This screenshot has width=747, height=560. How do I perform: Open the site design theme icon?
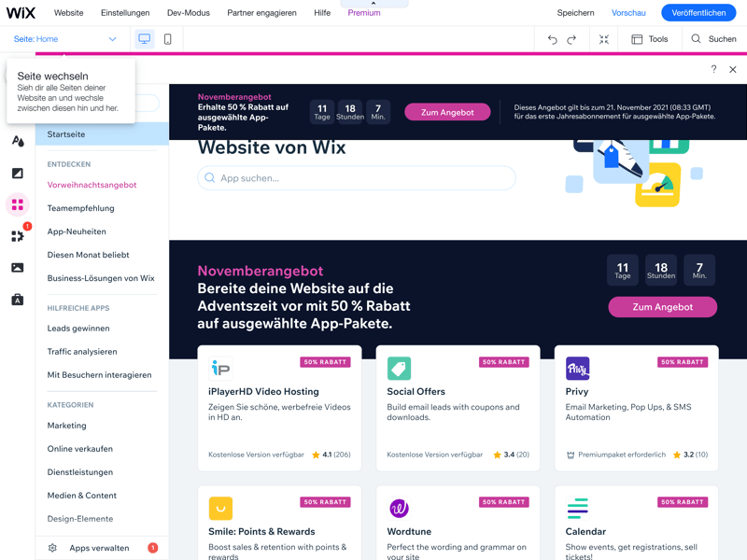18,141
